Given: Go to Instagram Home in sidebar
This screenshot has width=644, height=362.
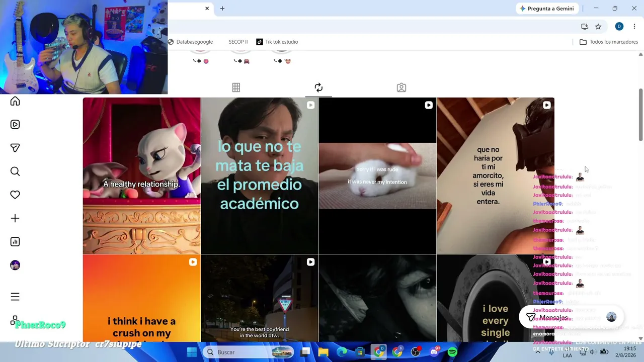Looking at the screenshot, I should point(15,102).
